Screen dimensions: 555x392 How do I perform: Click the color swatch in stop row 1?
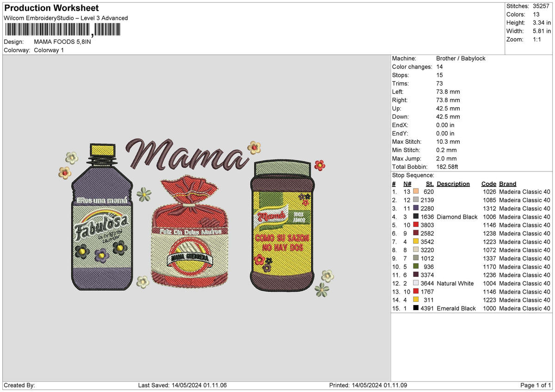tap(416, 192)
